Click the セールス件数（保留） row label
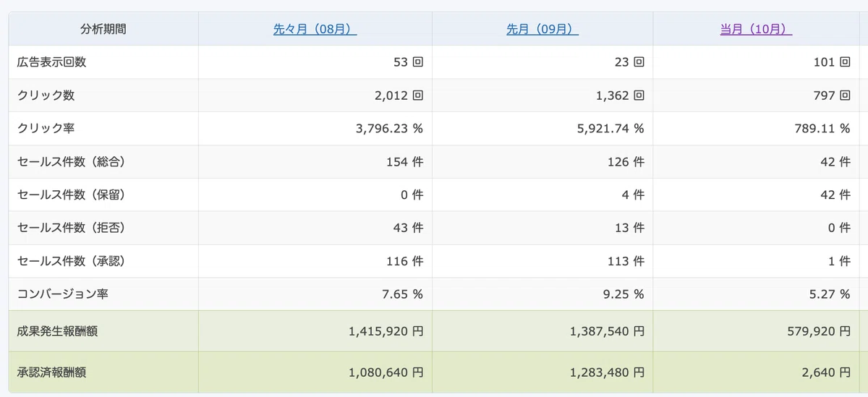This screenshot has width=868, height=397. click(71, 195)
